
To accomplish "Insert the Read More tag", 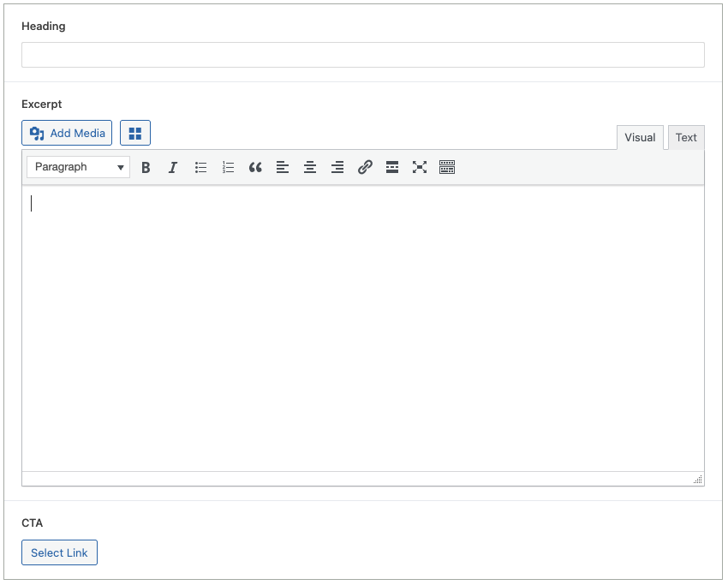I will [x=392, y=167].
